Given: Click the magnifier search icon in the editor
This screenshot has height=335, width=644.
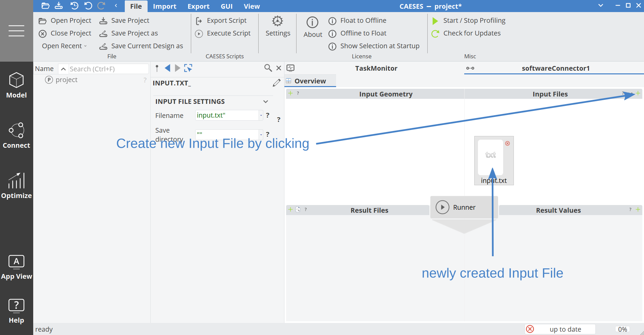Looking at the screenshot, I should (268, 68).
